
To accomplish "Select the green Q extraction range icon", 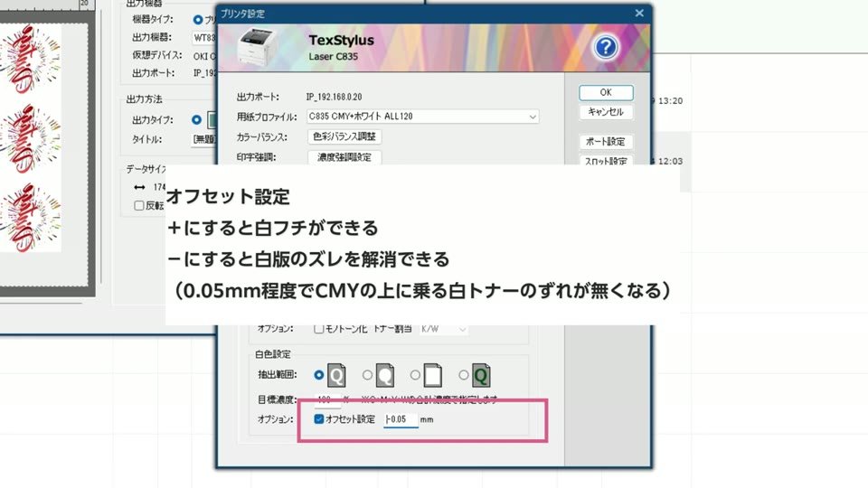I will tap(481, 375).
